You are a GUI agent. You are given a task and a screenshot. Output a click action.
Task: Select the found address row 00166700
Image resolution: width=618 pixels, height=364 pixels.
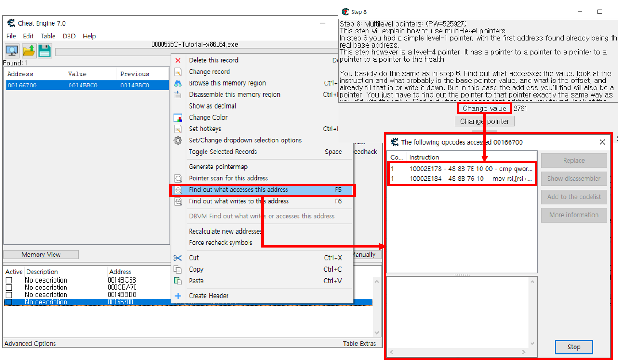pyautogui.click(x=87, y=85)
